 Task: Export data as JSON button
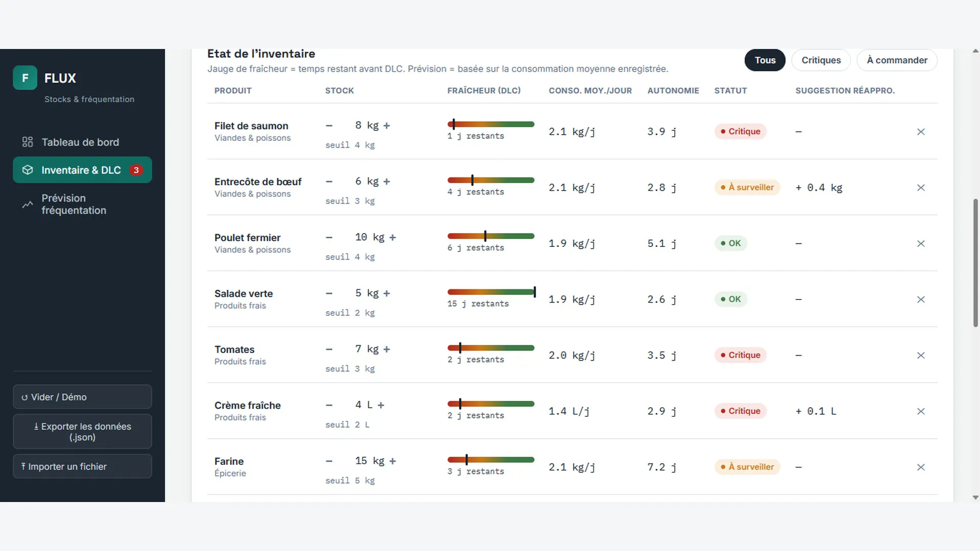[x=82, y=432]
